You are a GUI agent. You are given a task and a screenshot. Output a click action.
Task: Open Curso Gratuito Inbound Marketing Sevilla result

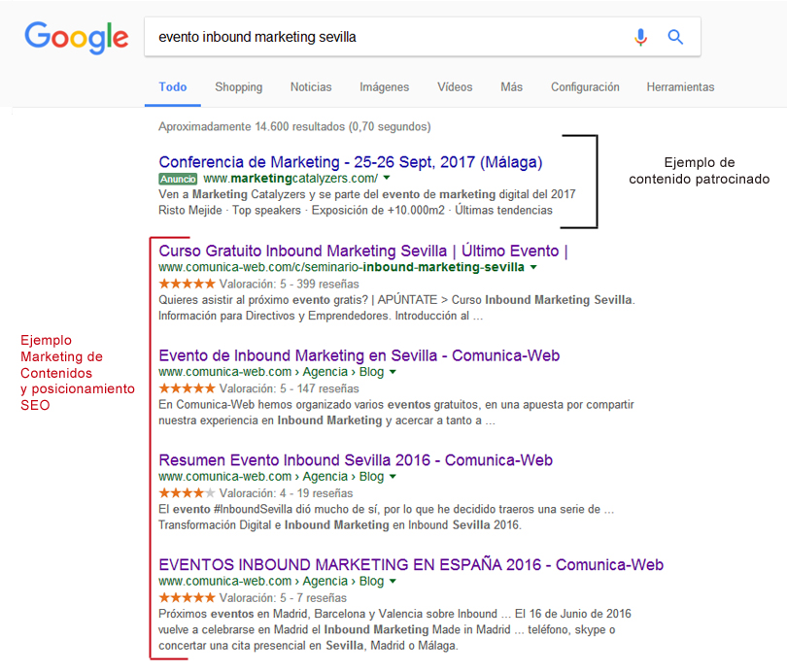[x=362, y=251]
